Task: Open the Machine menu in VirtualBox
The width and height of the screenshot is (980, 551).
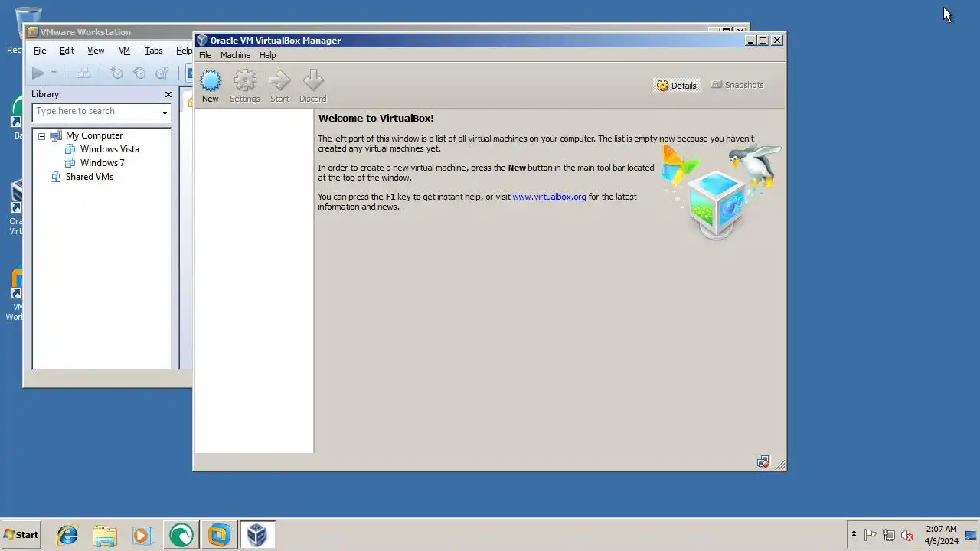Action: tap(235, 55)
